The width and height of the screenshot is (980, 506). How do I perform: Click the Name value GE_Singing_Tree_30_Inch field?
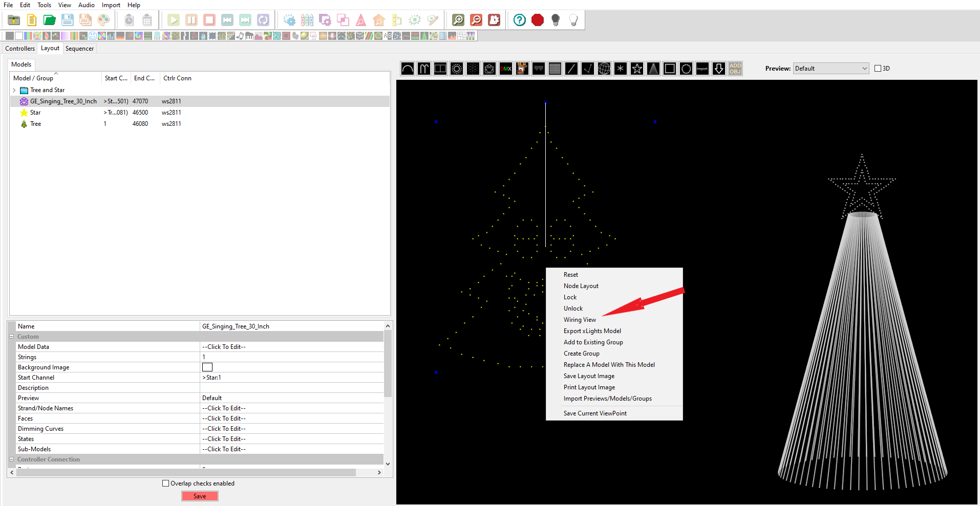[x=292, y=326]
